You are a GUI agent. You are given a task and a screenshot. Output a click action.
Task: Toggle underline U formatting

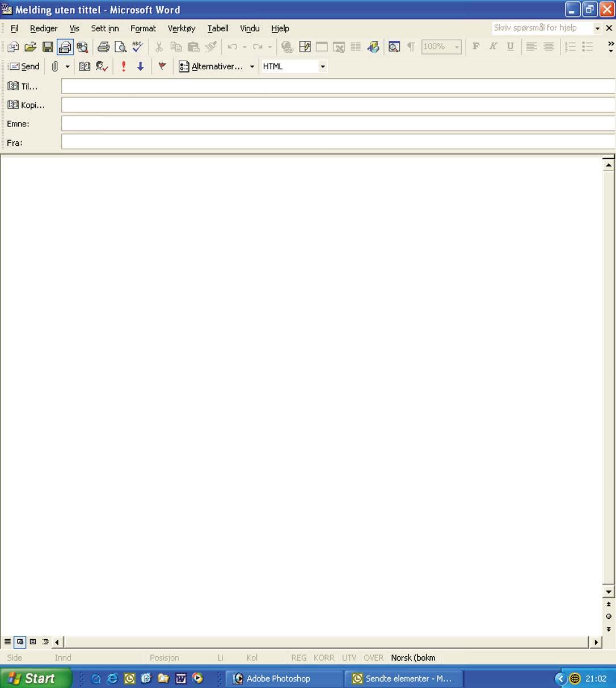(510, 47)
